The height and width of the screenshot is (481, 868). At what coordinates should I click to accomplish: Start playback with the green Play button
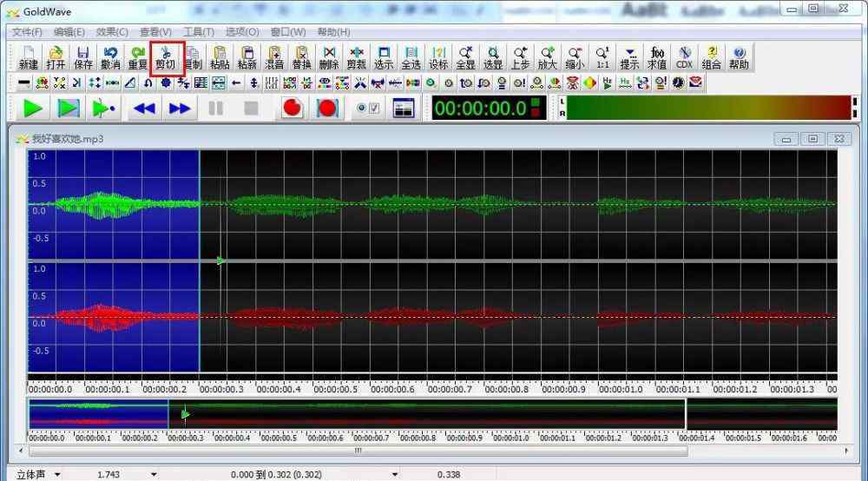(x=33, y=109)
